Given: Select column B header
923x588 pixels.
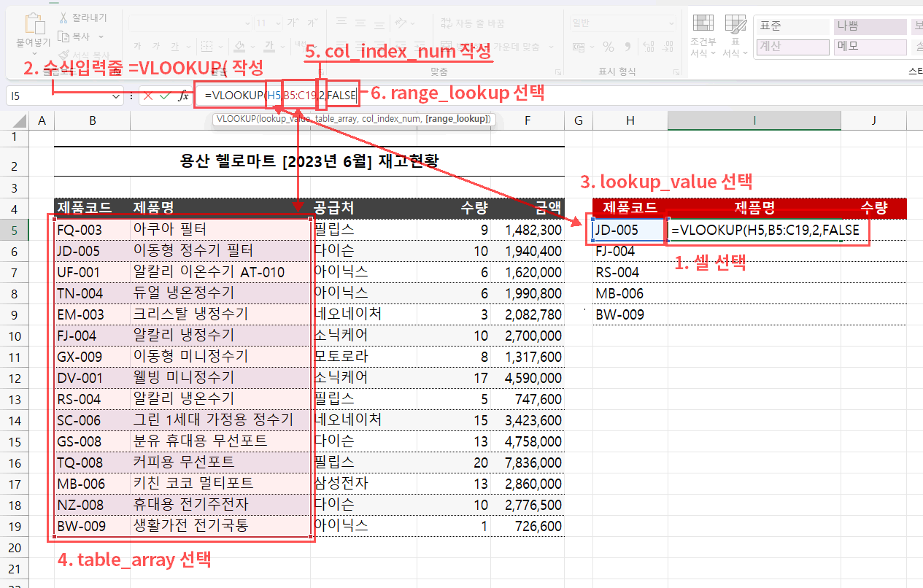Looking at the screenshot, I should [x=92, y=120].
